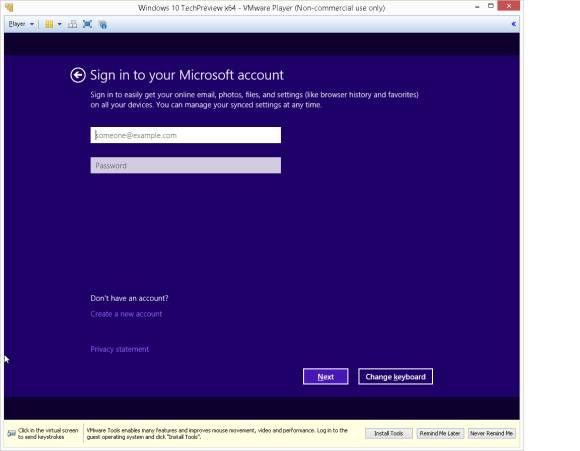Viewport: 580px width, 451px height.
Task: Open the Player dropdown menu
Action: tap(21, 24)
